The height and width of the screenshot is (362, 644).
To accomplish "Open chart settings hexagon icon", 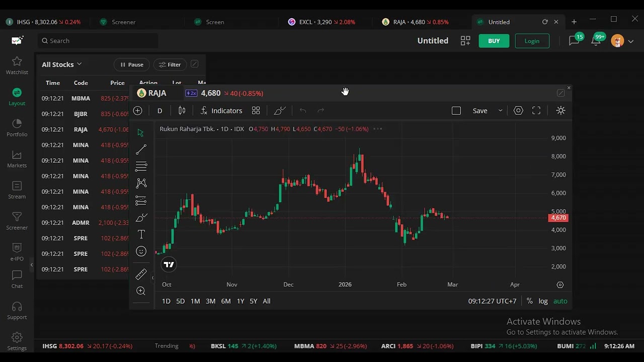I will (x=518, y=111).
